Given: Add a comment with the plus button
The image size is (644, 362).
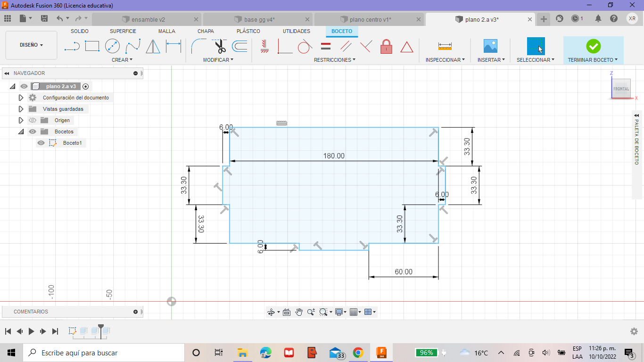Looking at the screenshot, I should 135,312.
